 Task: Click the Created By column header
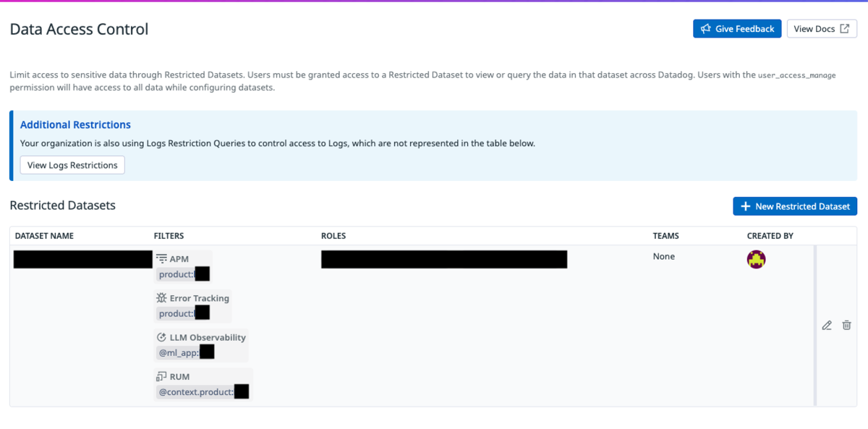tap(770, 236)
